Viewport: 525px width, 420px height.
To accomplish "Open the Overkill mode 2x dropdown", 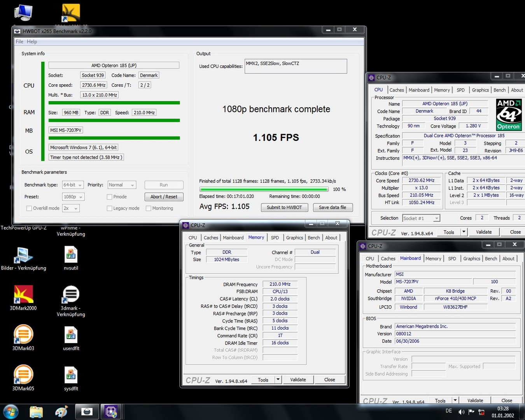I will click(x=71, y=208).
